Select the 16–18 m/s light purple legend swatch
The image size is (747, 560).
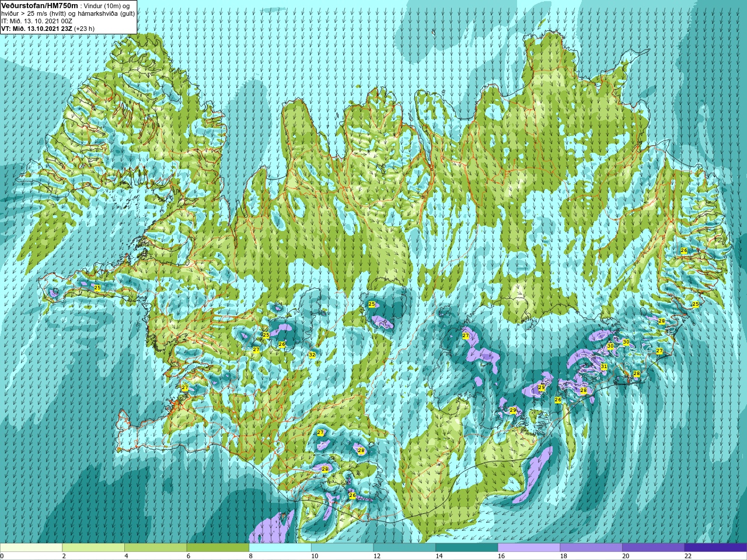pos(529,548)
